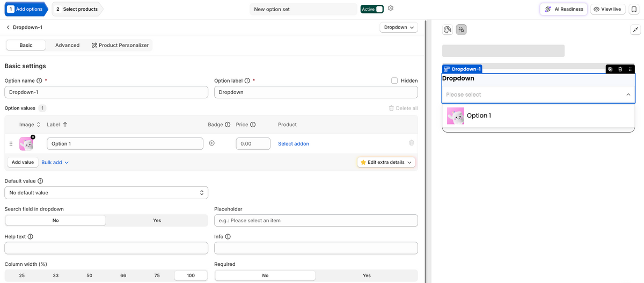Duplicate the Dropdown-1 element in preview
The image size is (644, 283).
(610, 69)
